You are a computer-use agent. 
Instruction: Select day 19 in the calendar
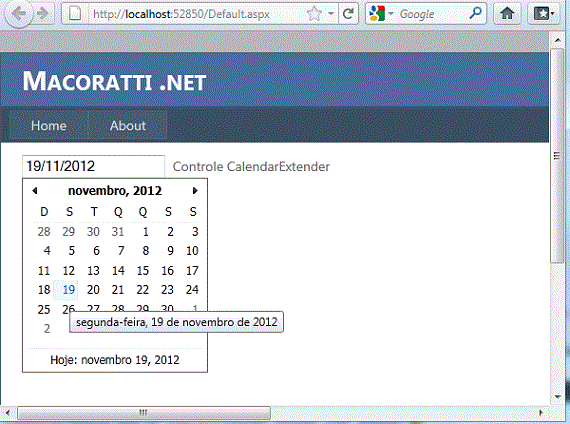(69, 290)
